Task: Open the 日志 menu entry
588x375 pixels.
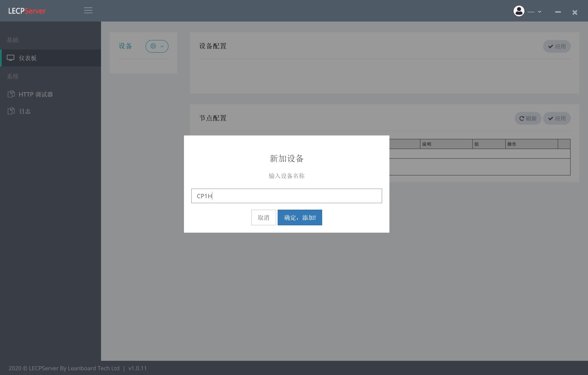Action: (x=25, y=111)
